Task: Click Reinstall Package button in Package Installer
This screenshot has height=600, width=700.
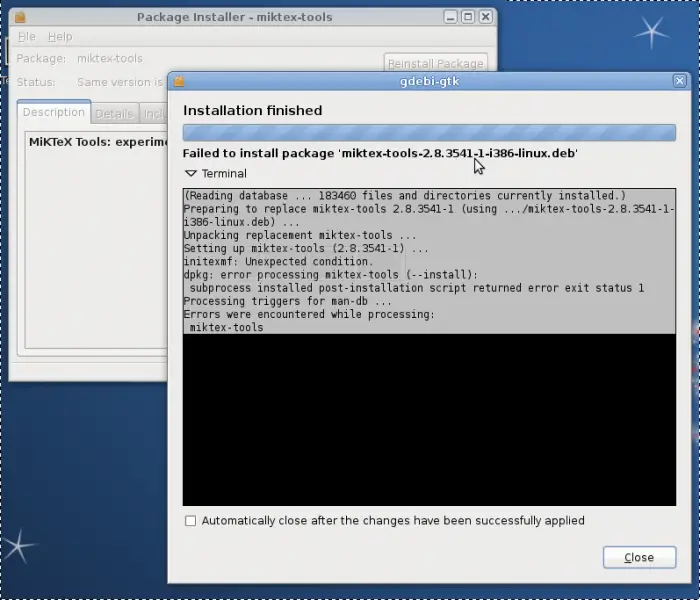Action: (436, 63)
